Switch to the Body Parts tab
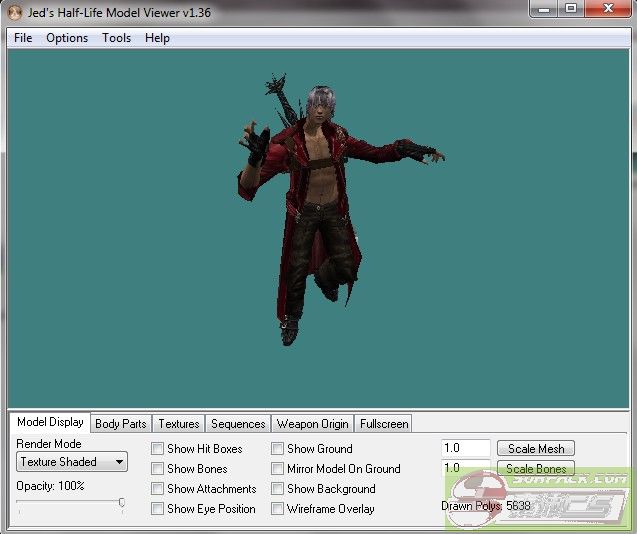The height and width of the screenshot is (534, 637). [121, 424]
